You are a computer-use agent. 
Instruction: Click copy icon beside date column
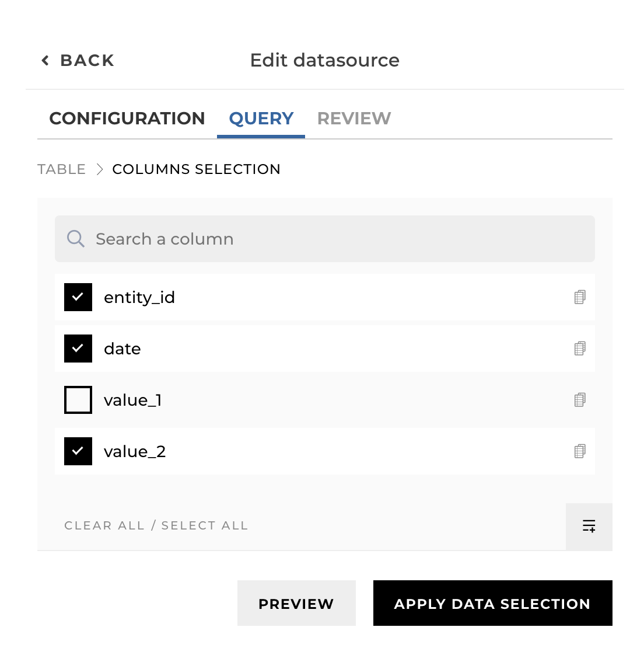coord(580,349)
